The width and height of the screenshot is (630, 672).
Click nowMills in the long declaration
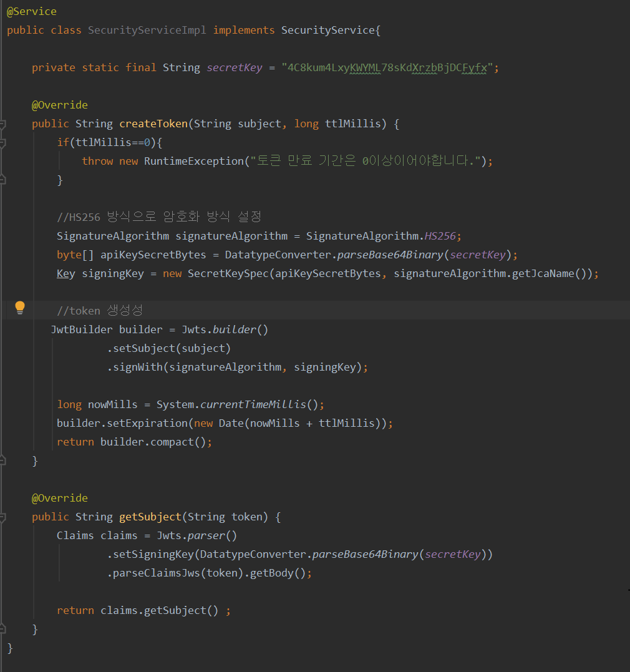pyautogui.click(x=113, y=404)
